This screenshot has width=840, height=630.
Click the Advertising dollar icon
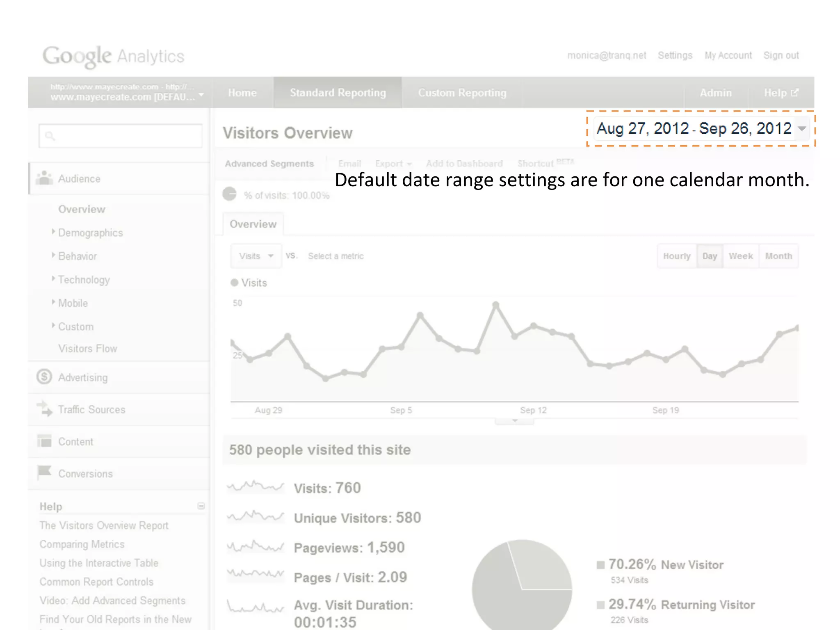[x=44, y=377]
